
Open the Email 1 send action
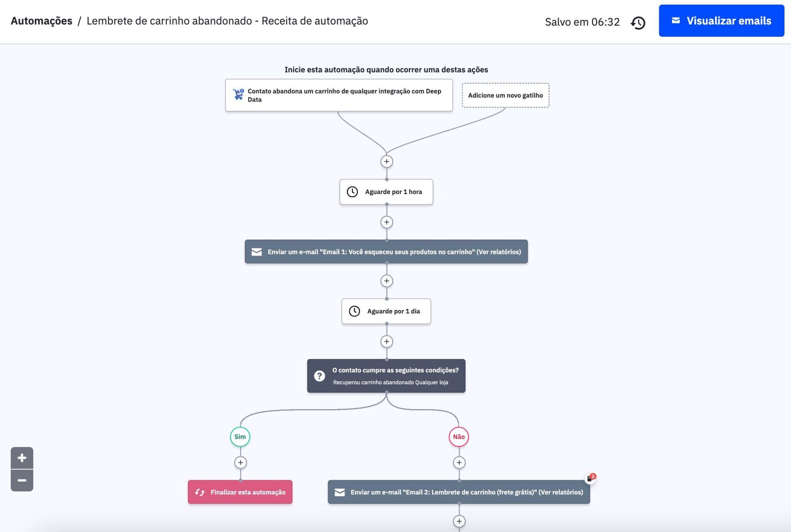(386, 252)
